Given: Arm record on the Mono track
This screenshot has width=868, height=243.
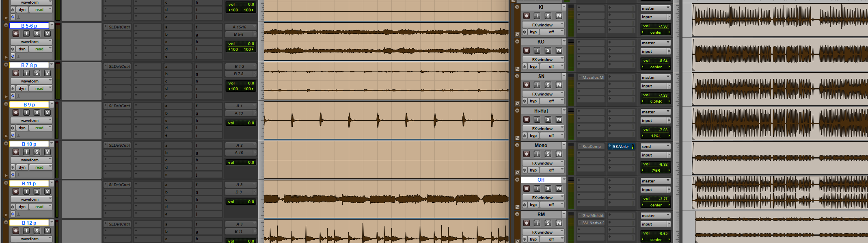Looking at the screenshot, I should pyautogui.click(x=527, y=154).
